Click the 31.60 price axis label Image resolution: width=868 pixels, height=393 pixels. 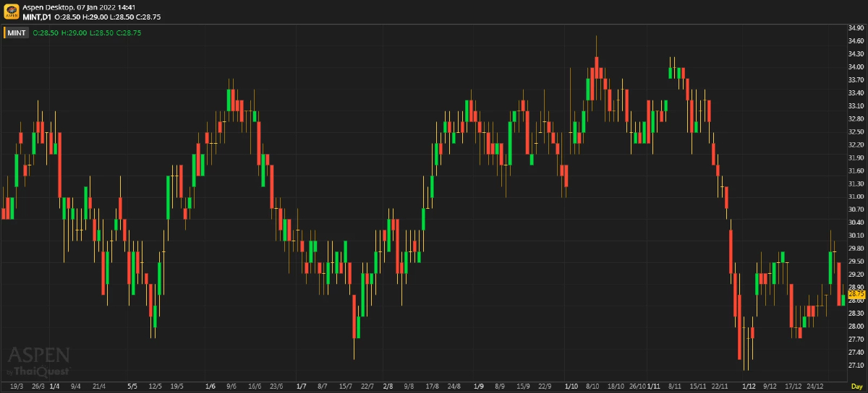pyautogui.click(x=856, y=170)
